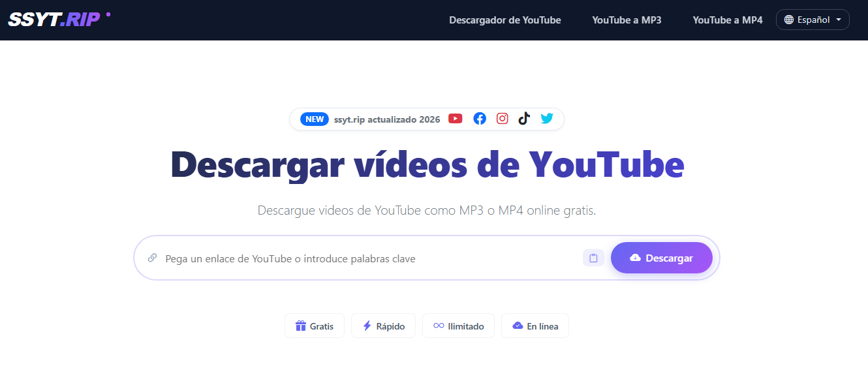The image size is (868, 383).
Task: Click the Twitter bird icon
Action: click(x=547, y=119)
